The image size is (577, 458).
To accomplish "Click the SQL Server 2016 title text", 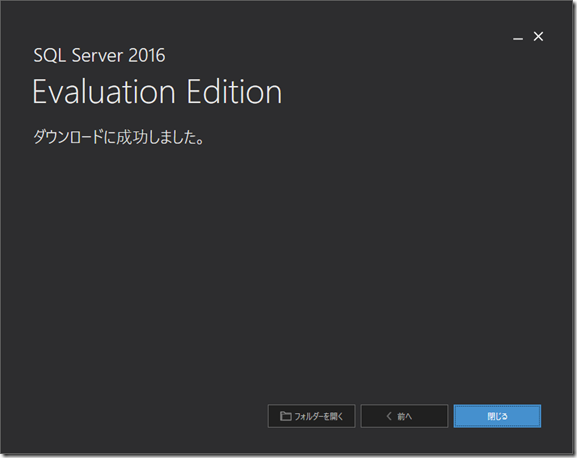I will (x=99, y=56).
